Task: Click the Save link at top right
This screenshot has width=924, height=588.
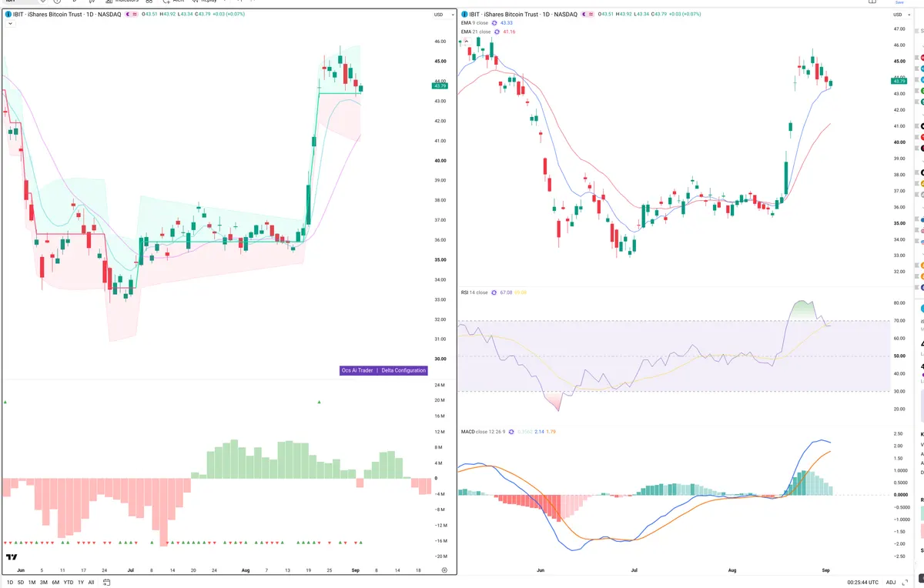Action: pos(899,2)
